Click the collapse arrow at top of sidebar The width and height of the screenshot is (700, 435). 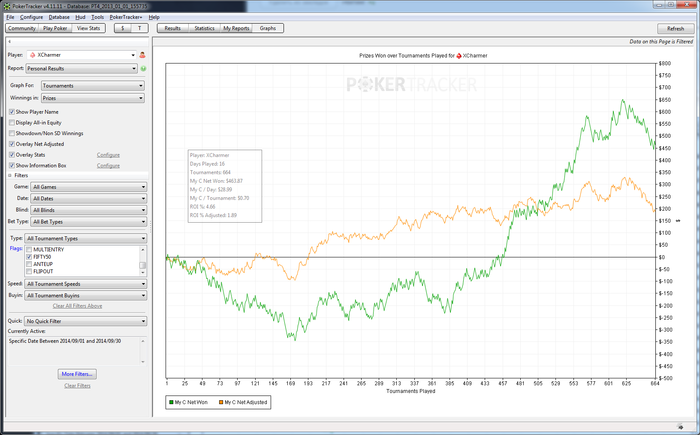point(9,41)
